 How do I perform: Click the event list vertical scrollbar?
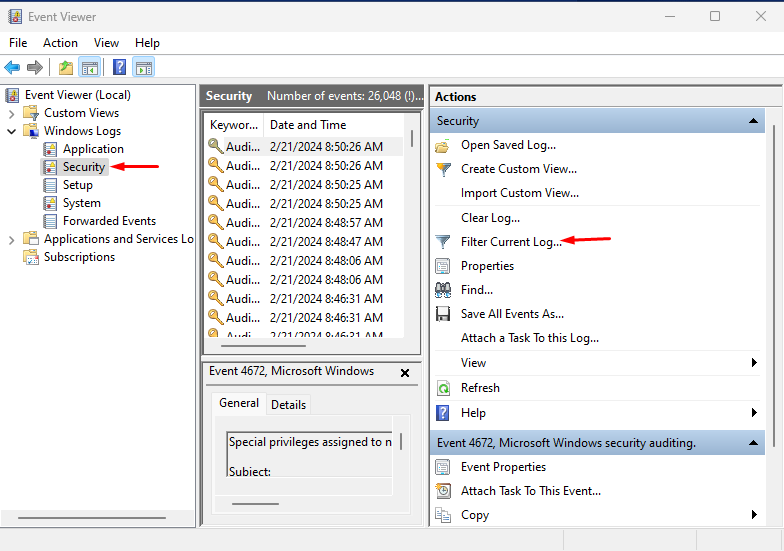pyautogui.click(x=411, y=230)
